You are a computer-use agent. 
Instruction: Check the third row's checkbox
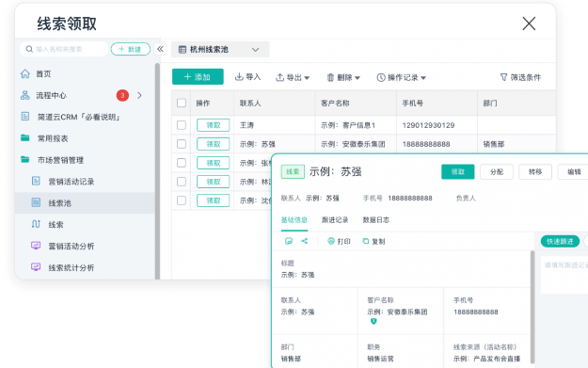182,163
